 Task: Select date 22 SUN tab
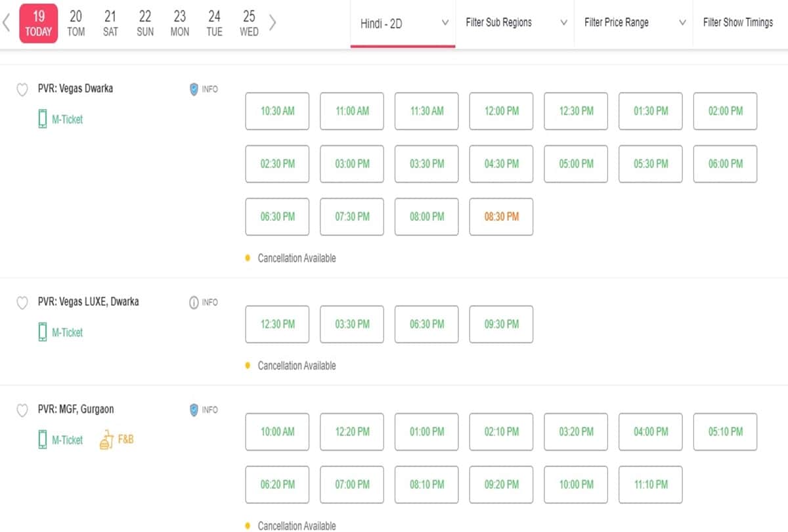(x=145, y=23)
